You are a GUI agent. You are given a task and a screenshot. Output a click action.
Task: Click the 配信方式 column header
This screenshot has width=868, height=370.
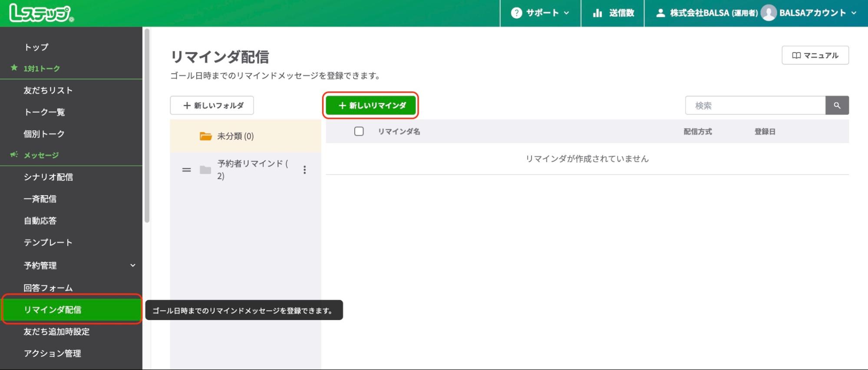(x=697, y=131)
